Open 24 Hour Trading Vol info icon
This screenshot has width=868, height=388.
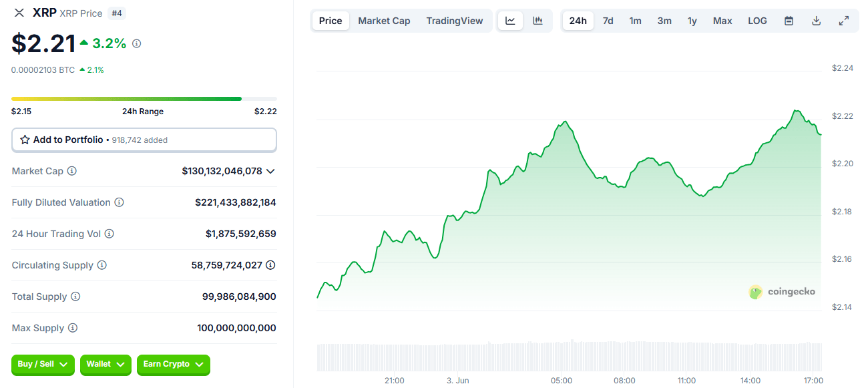tap(110, 234)
